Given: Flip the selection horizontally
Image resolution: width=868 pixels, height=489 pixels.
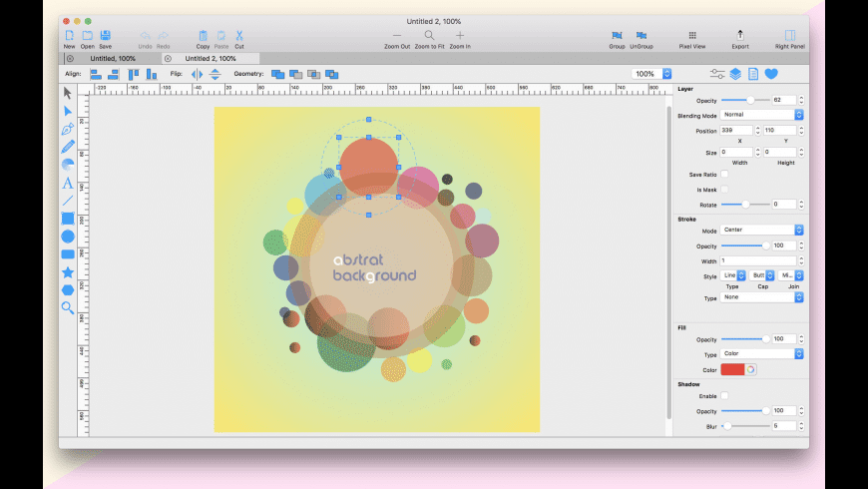Looking at the screenshot, I should [197, 74].
